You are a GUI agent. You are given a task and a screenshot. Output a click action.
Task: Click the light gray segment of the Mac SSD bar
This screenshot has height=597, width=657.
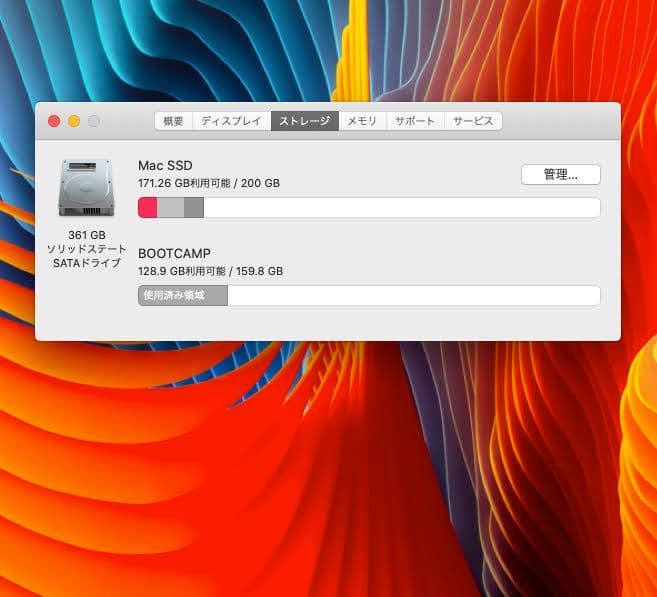[171, 208]
